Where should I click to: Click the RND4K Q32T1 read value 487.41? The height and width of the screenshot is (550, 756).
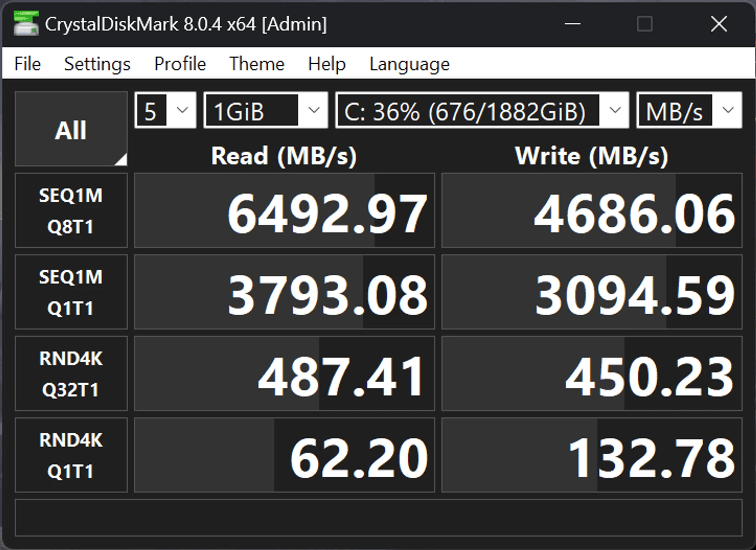pyautogui.click(x=285, y=374)
